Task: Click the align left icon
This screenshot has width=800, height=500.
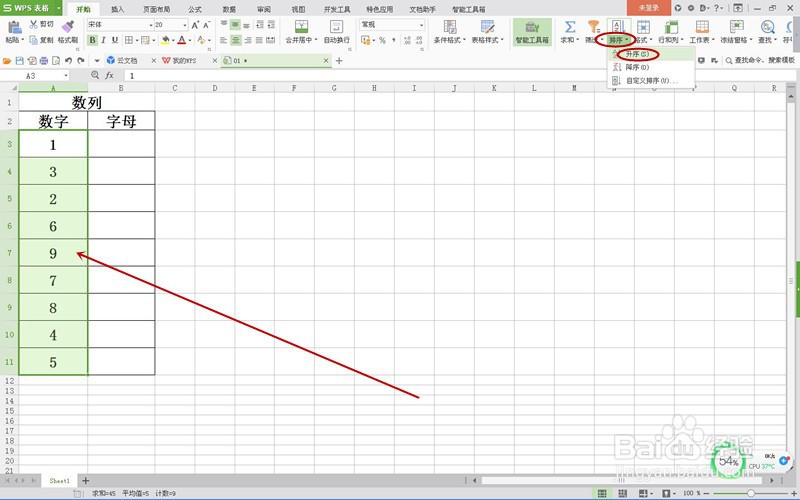Action: coord(223,40)
